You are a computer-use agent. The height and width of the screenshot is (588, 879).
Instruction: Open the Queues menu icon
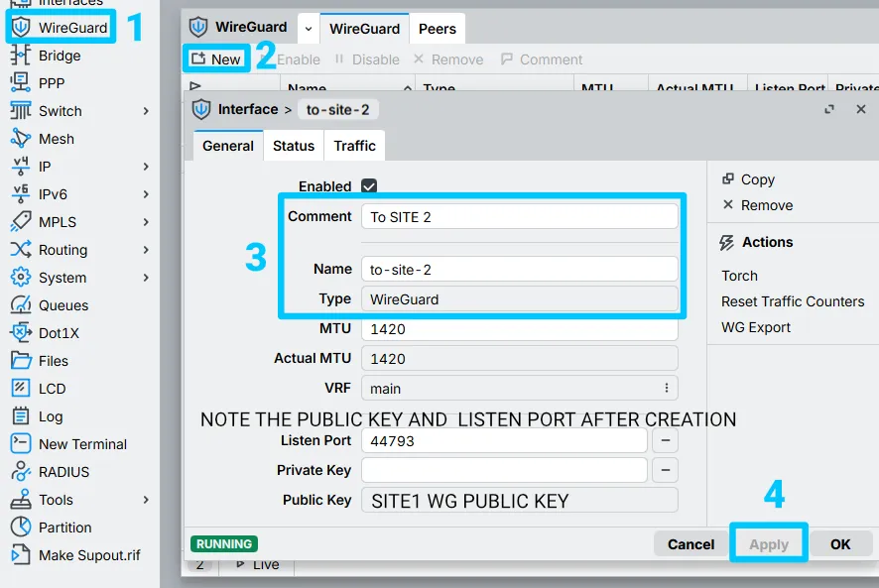pyautogui.click(x=20, y=305)
